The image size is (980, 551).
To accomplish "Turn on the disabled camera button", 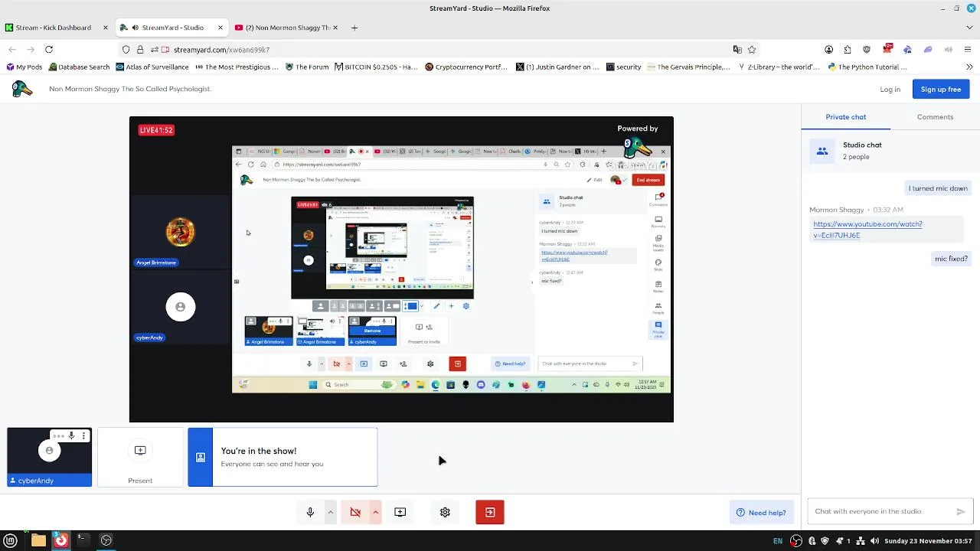I will point(355,512).
